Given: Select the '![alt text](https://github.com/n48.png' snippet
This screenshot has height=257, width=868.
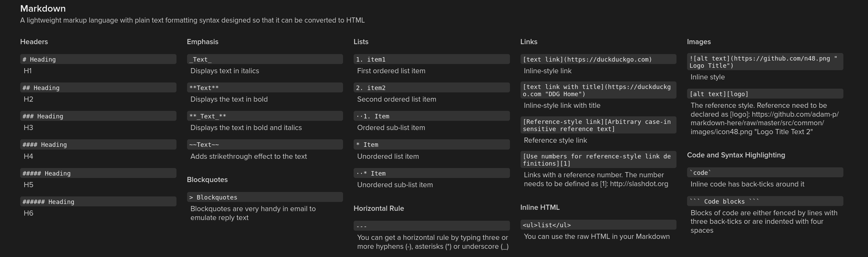Looking at the screenshot, I should 765,62.
